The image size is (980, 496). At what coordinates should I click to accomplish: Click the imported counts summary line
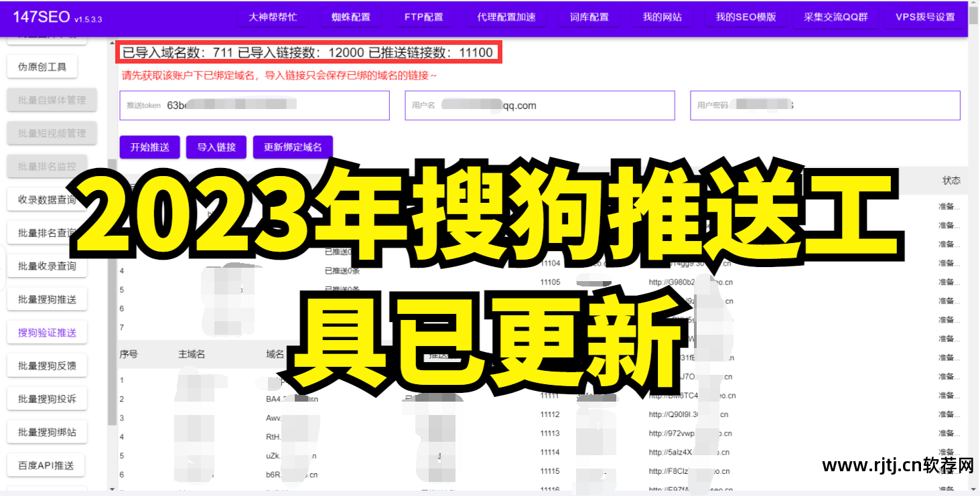click(307, 52)
